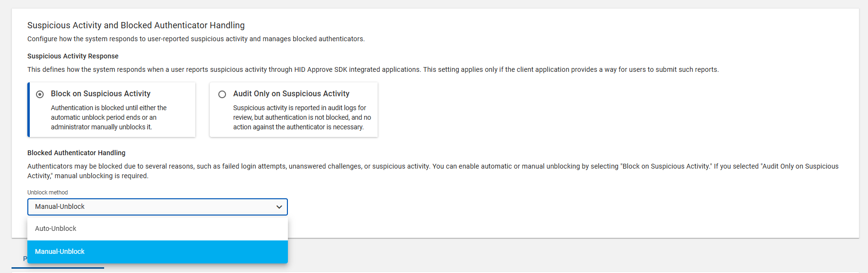Click the Suspicious Activity Response subheading
The image size is (868, 273).
73,56
